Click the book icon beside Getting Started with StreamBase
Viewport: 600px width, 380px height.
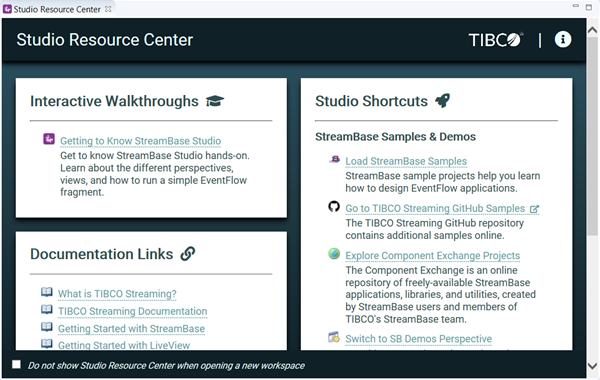pos(47,327)
